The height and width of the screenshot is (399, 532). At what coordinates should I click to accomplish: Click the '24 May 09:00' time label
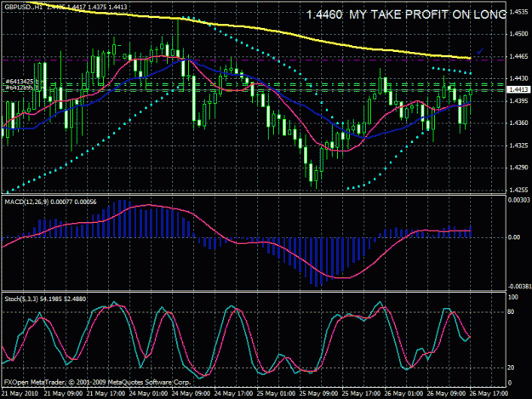tap(191, 394)
